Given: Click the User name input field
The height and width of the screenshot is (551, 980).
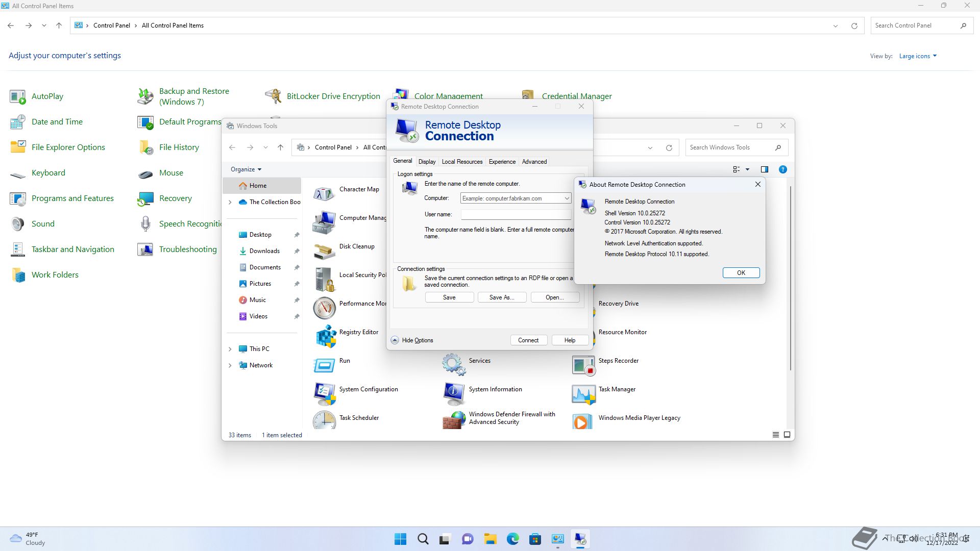Looking at the screenshot, I should point(516,215).
